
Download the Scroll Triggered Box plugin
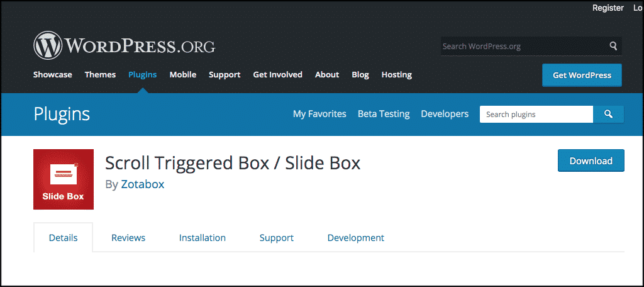[591, 160]
